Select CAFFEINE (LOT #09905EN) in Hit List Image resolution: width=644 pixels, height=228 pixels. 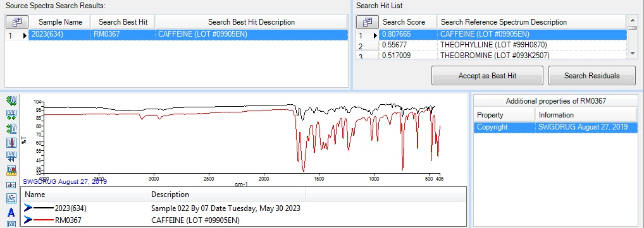click(532, 35)
